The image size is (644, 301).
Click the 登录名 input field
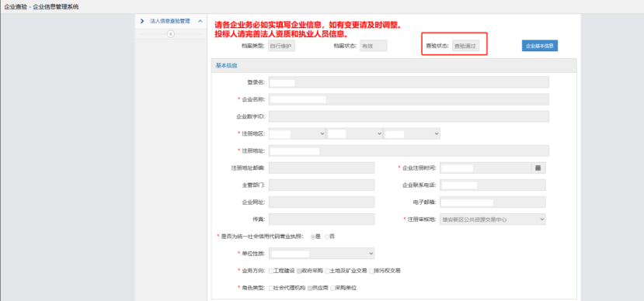[409, 82]
